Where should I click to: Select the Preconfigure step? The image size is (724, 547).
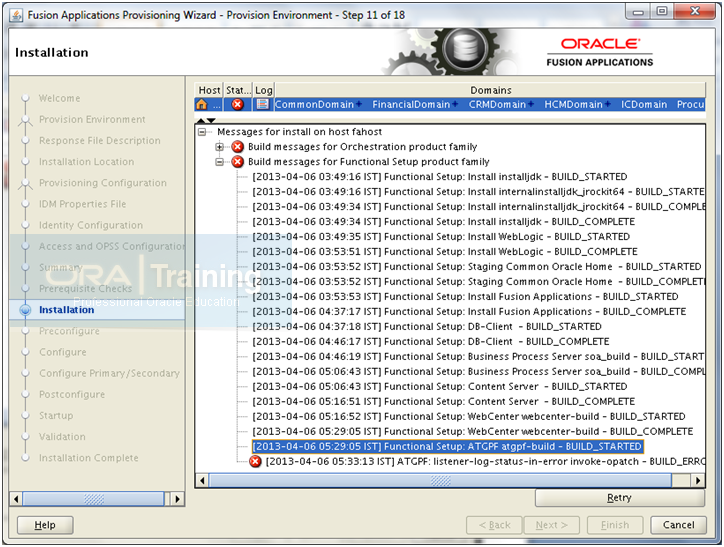coord(69,331)
